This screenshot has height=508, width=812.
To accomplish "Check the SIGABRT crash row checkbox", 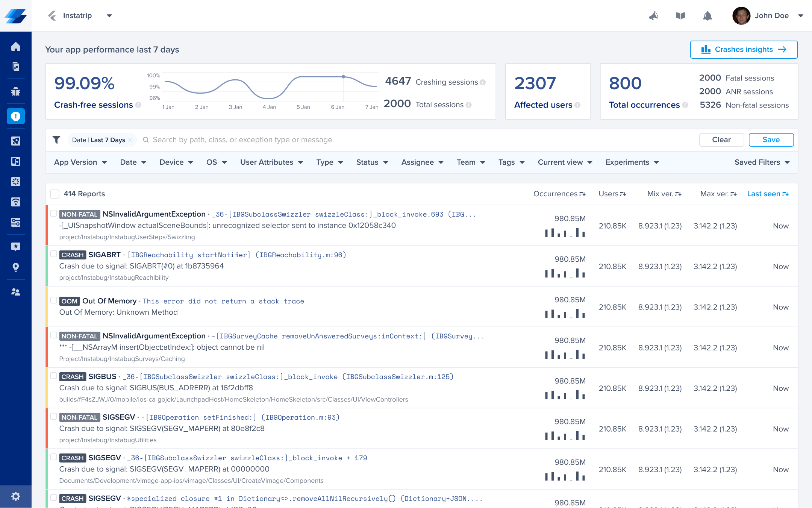I will [54, 254].
